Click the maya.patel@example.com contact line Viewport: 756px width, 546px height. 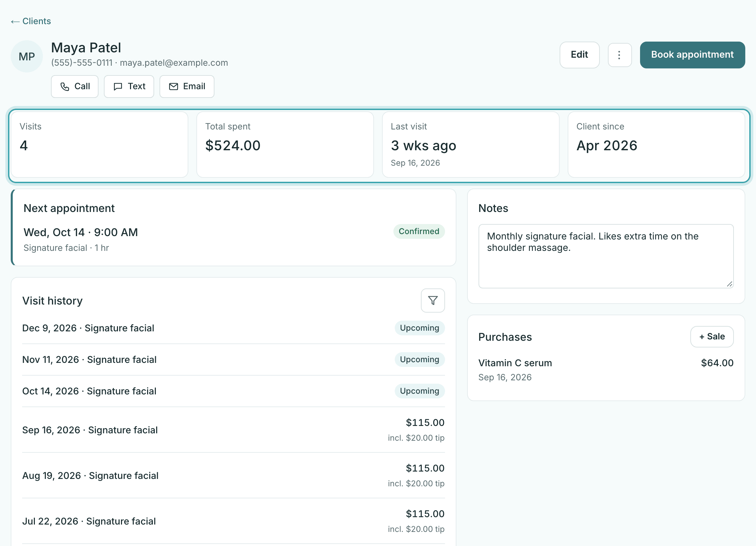pyautogui.click(x=174, y=63)
